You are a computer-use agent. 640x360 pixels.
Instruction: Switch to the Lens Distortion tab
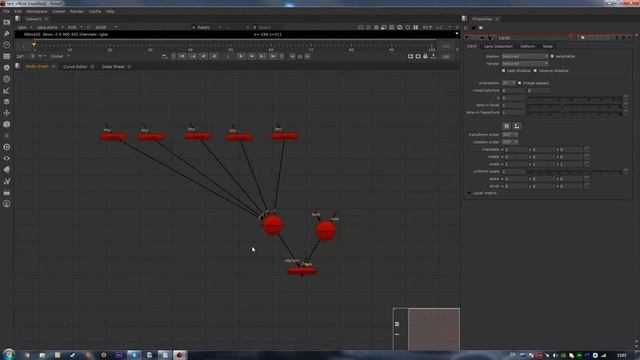(498, 46)
